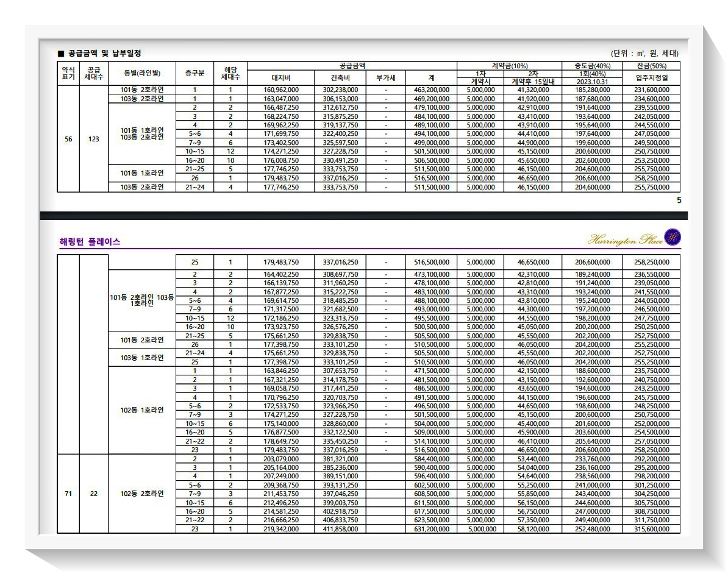Click page number '5'

click(679, 200)
